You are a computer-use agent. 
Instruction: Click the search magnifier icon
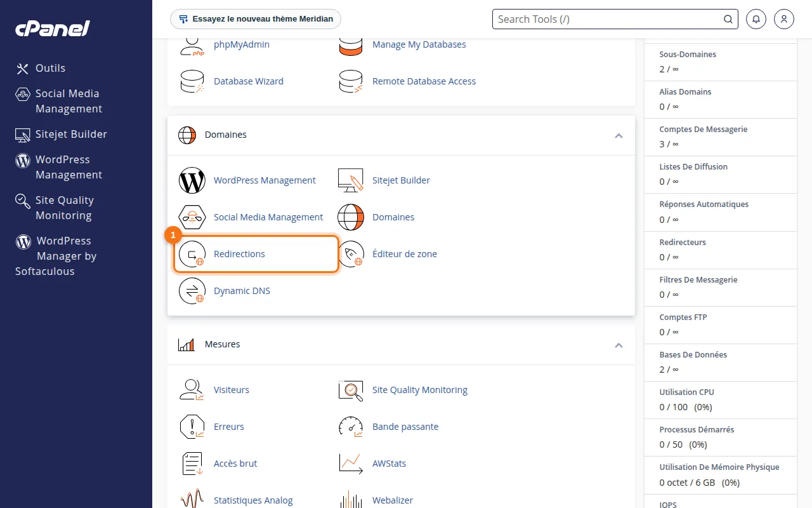(x=728, y=19)
